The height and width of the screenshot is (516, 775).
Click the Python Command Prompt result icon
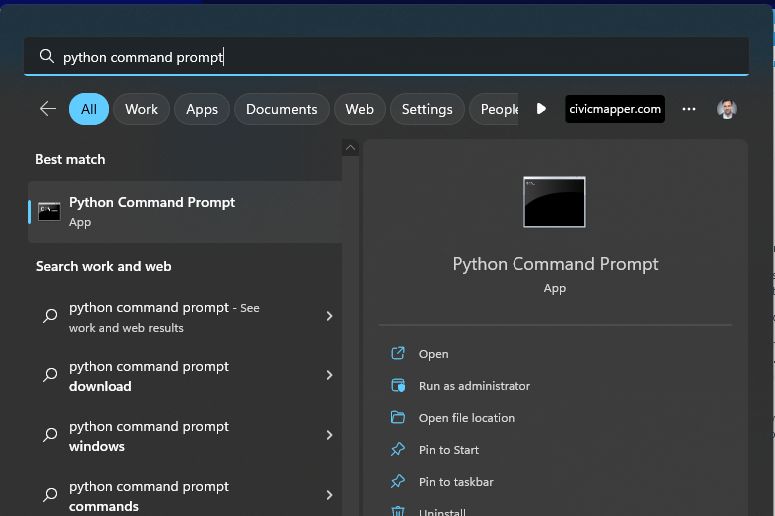pyautogui.click(x=49, y=212)
